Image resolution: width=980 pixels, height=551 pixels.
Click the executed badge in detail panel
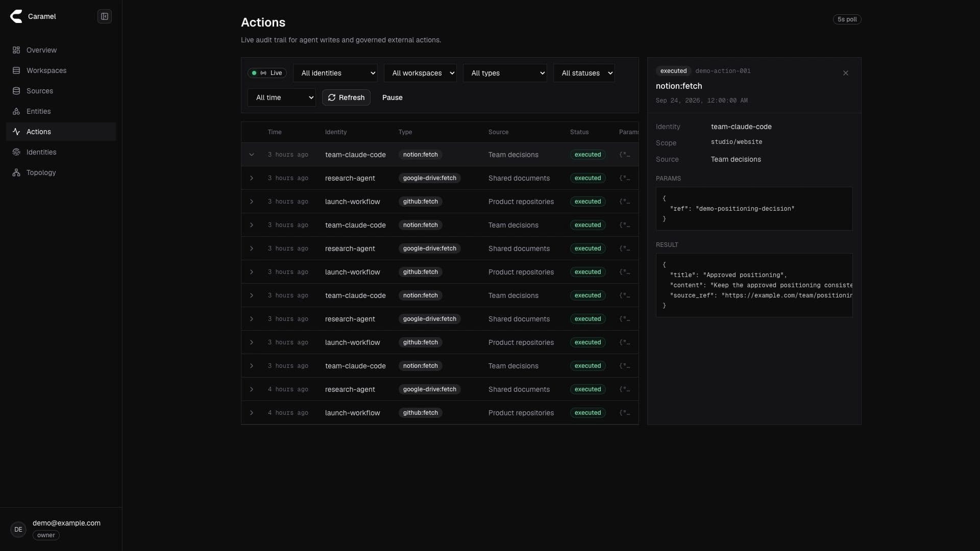673,71
